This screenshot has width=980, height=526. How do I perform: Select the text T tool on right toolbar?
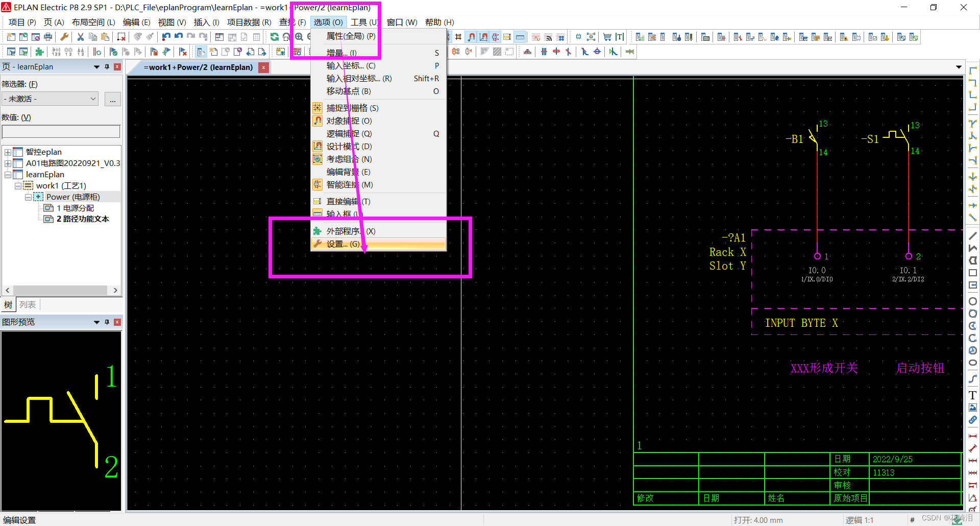(x=973, y=395)
